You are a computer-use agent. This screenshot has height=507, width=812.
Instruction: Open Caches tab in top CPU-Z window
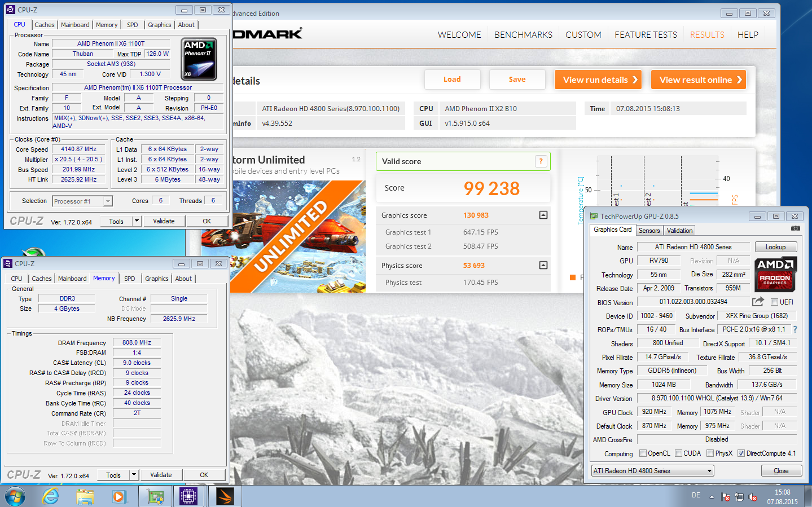pos(45,25)
